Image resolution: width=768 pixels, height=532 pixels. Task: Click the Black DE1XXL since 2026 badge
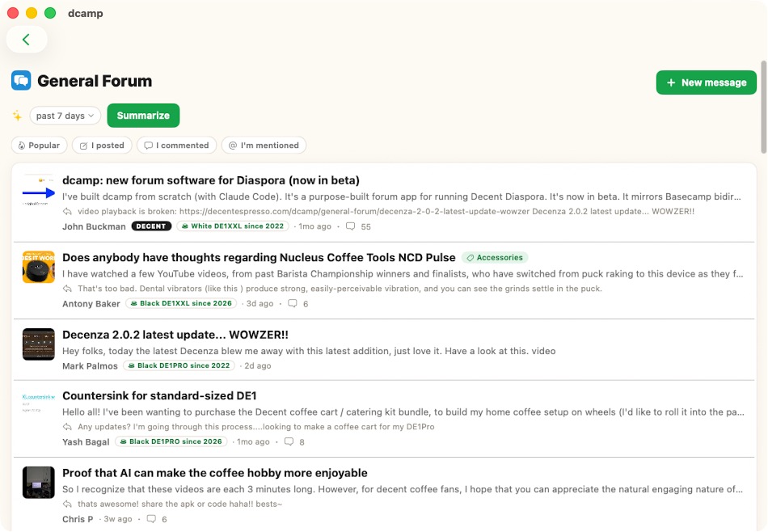tap(181, 304)
